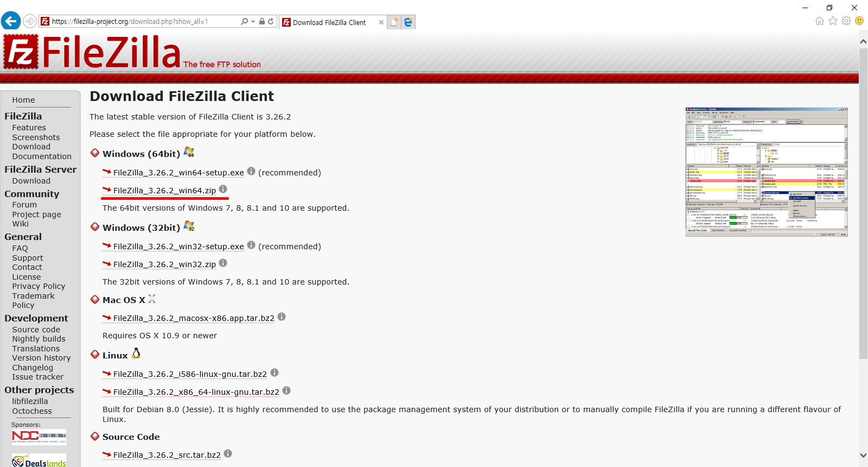Click the Edge browser icon beside tabs

(408, 22)
